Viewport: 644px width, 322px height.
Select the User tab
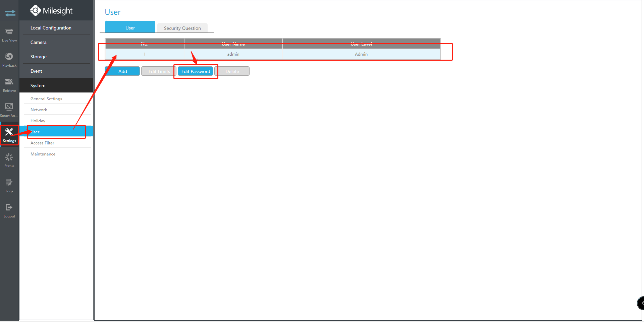tap(130, 27)
